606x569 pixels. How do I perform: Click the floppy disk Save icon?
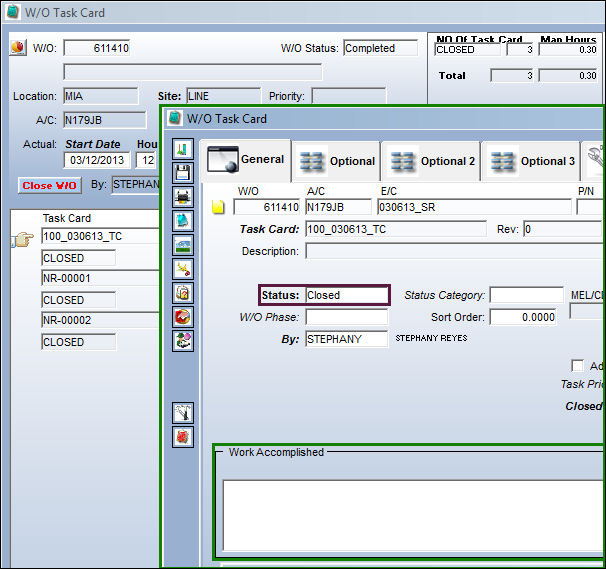[x=183, y=173]
